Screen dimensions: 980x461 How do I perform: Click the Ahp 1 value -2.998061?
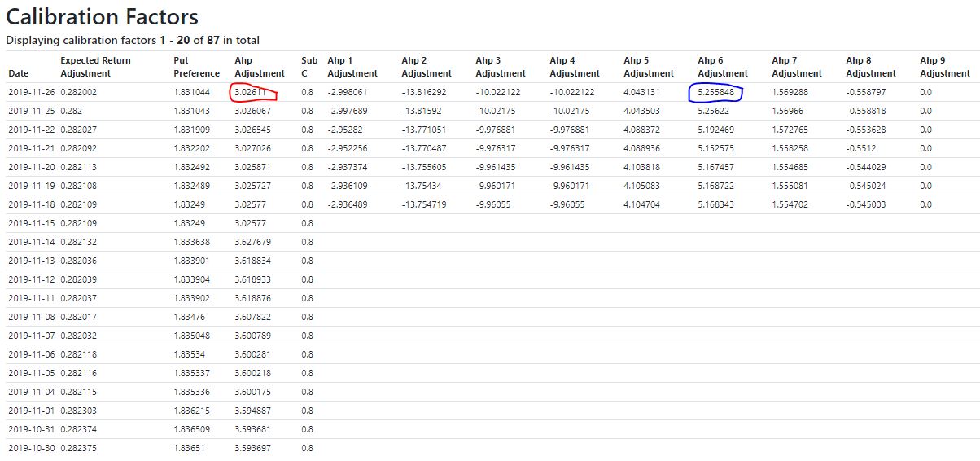[x=347, y=93]
